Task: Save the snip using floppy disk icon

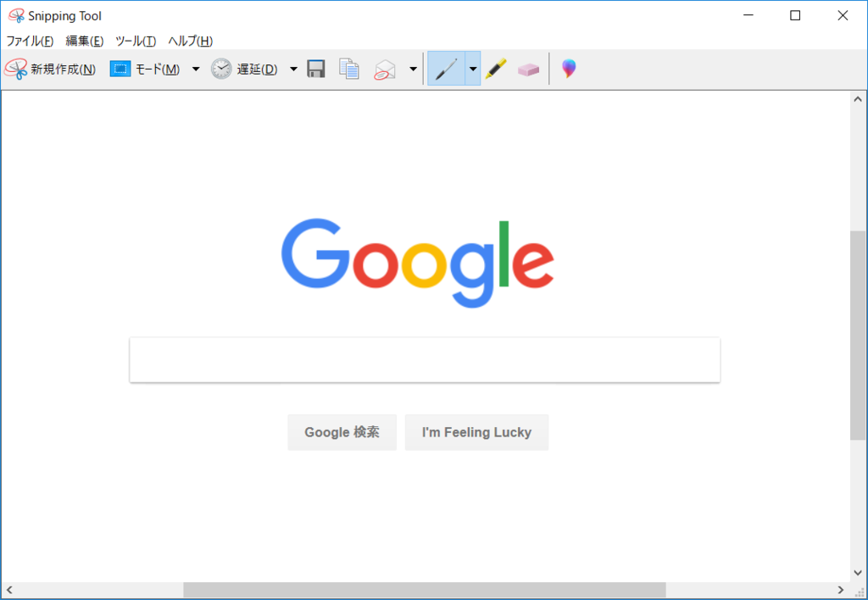Action: [316, 69]
